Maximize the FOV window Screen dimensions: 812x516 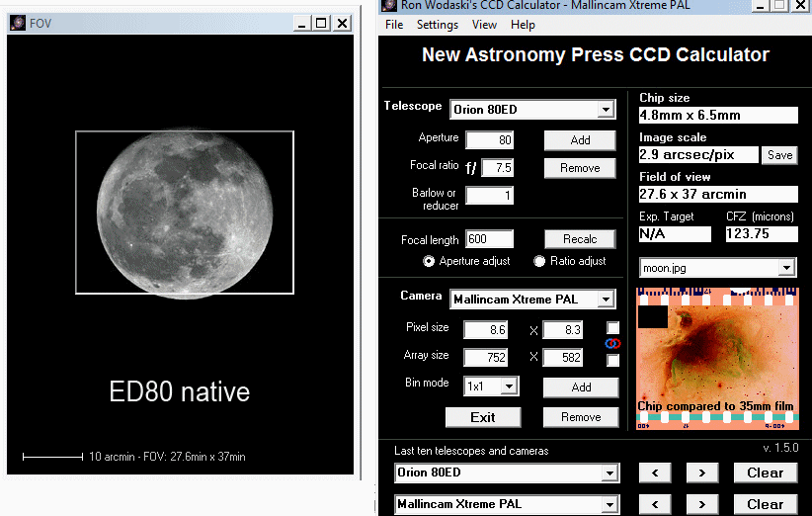coord(322,23)
